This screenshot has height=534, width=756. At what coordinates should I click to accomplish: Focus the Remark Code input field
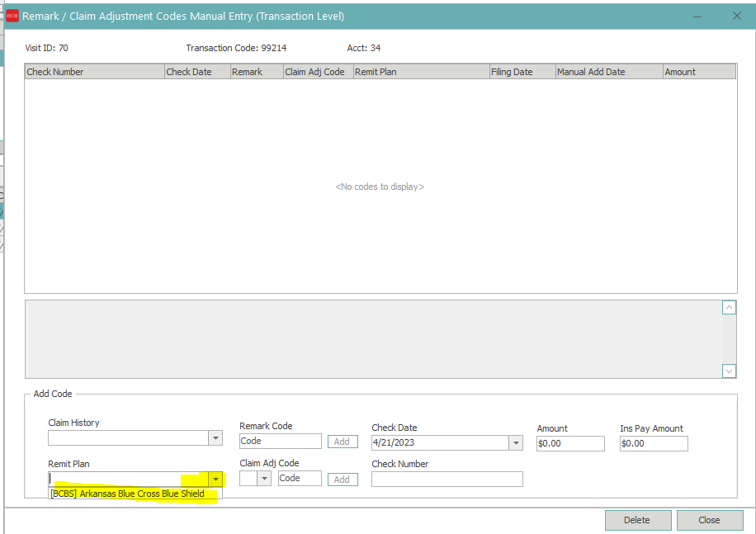coord(280,442)
